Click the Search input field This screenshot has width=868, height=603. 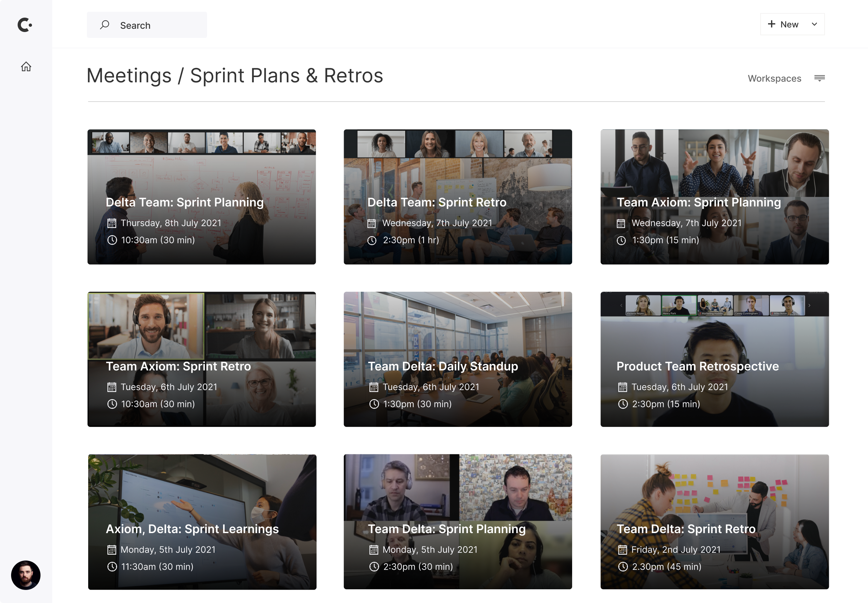(x=147, y=25)
